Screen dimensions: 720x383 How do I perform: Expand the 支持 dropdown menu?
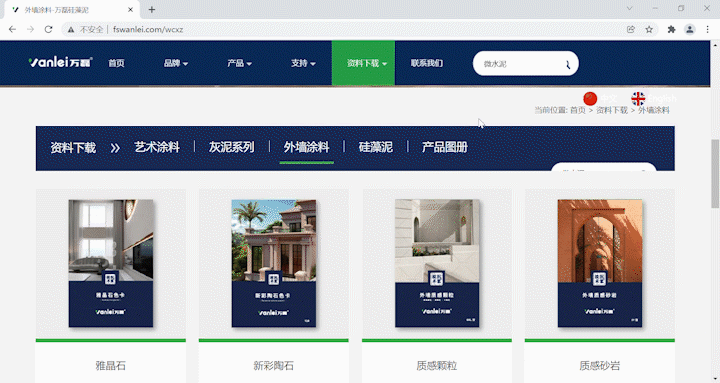click(x=303, y=63)
